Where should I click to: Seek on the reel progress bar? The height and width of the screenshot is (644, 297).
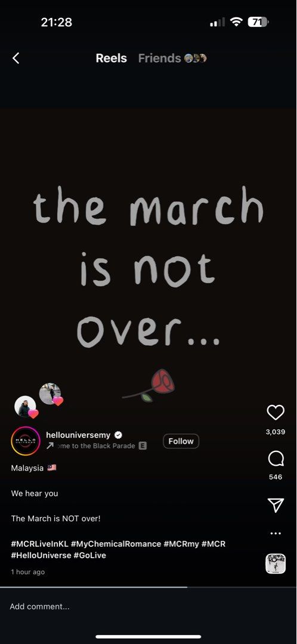point(148,587)
